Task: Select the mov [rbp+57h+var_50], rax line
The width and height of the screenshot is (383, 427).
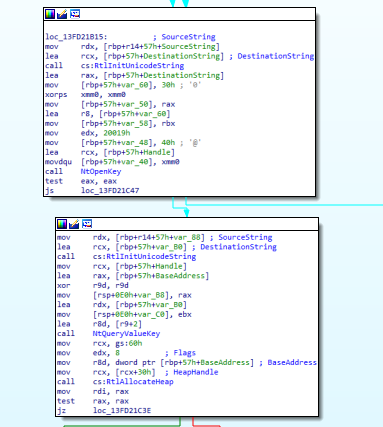Action: tap(110, 104)
